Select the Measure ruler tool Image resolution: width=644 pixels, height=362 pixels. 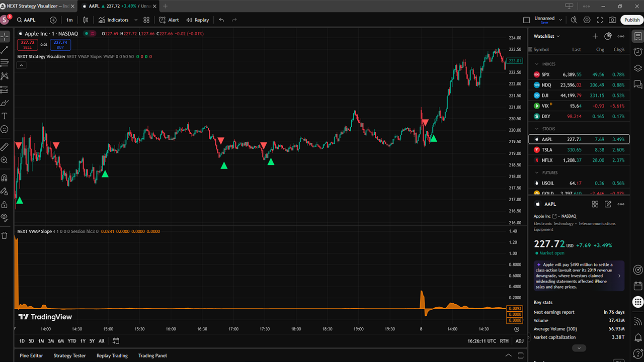5,147
